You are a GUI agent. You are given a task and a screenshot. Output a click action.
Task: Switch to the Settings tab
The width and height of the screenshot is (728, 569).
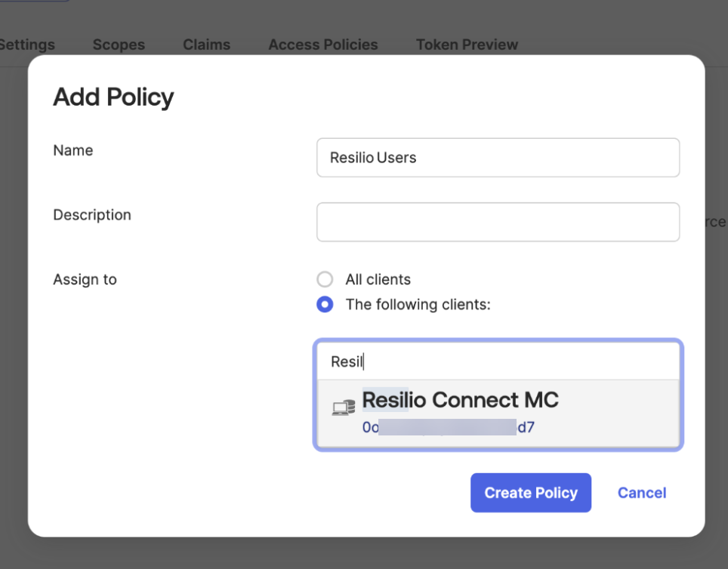point(26,45)
